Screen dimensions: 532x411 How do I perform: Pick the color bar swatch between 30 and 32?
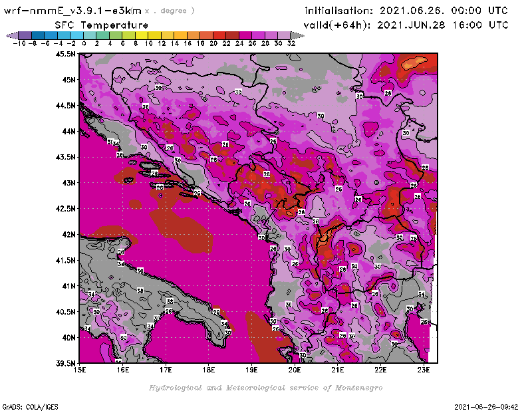click(284, 35)
